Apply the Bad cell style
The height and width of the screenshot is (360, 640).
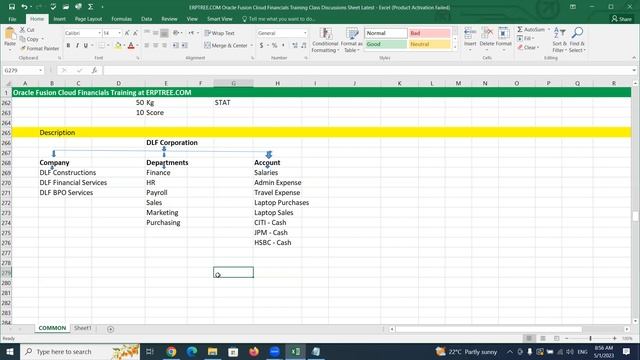[x=429, y=33]
